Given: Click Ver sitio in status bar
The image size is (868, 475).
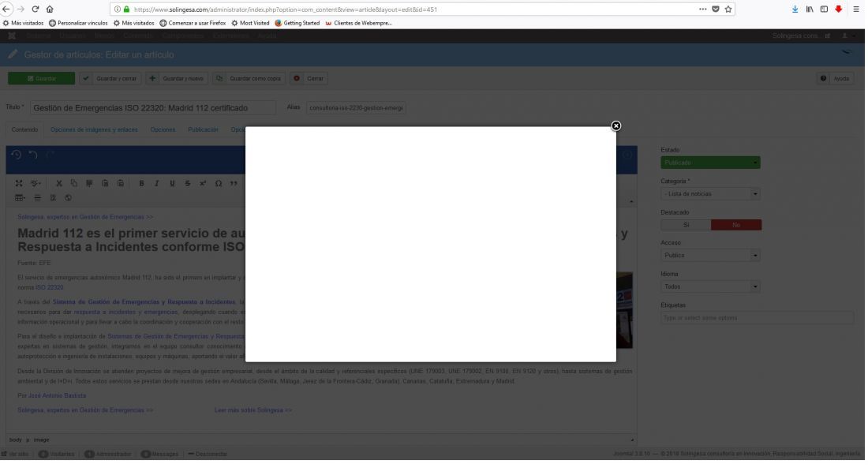Looking at the screenshot, I should click(x=15, y=454).
